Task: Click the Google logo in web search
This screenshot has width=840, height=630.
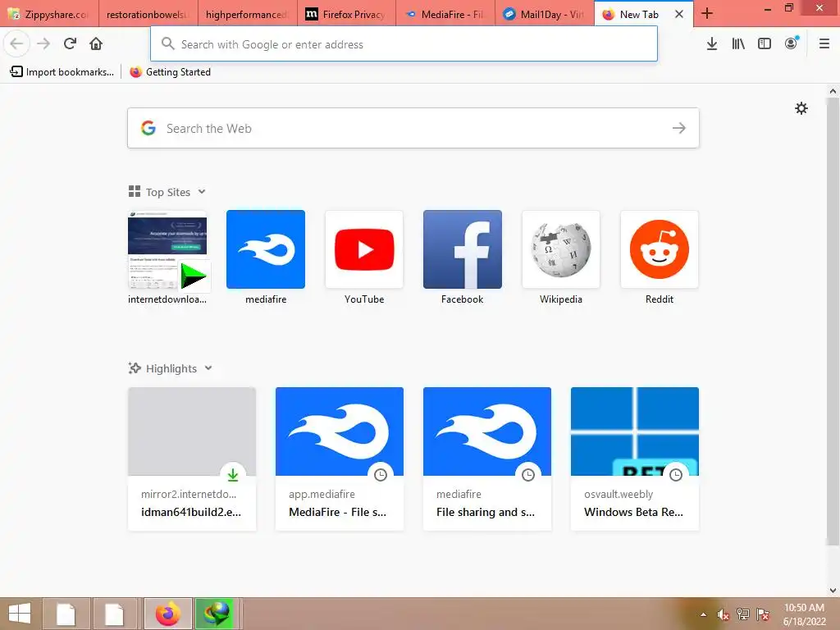Action: (148, 128)
